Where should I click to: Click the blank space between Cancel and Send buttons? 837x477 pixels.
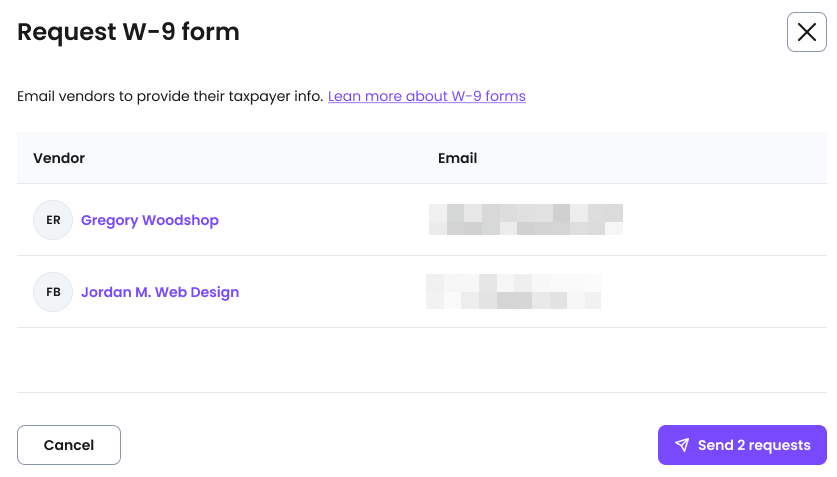point(388,445)
